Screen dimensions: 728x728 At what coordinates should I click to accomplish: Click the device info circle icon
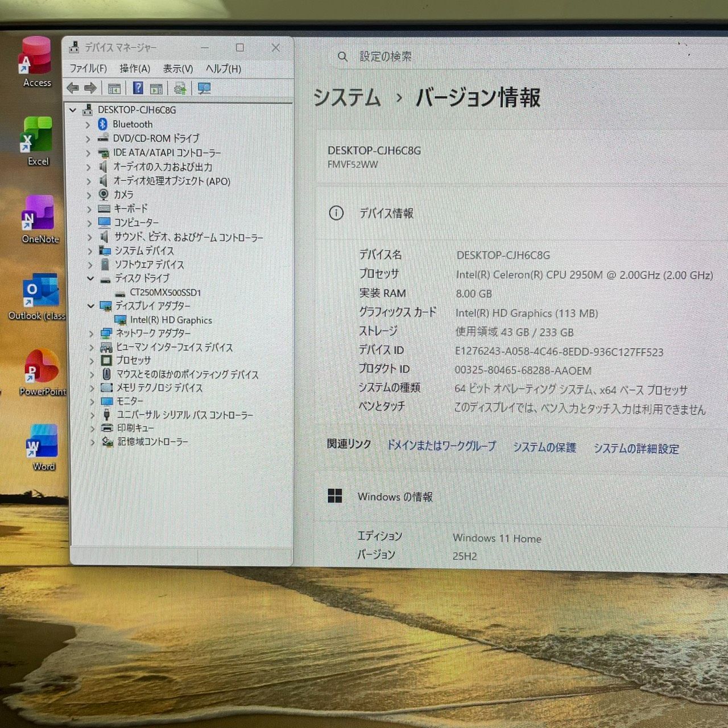pos(336,213)
